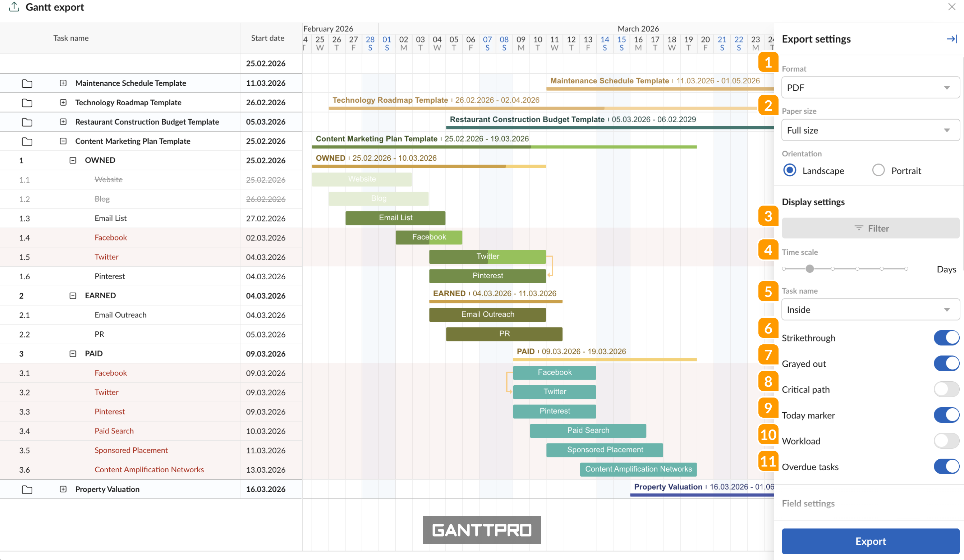Open the Paper size dropdown
The image size is (964, 560).
pos(870,130)
